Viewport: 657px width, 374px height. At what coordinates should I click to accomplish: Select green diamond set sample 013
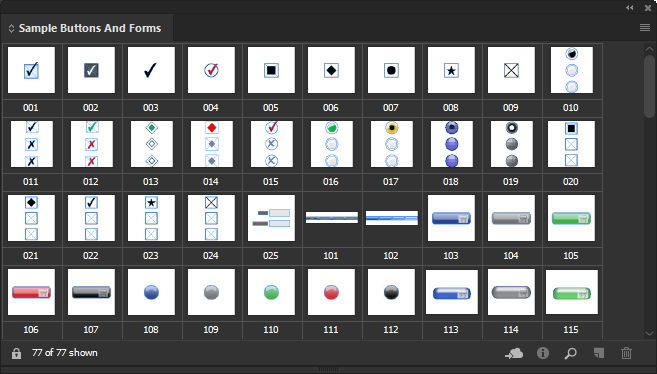coord(152,144)
